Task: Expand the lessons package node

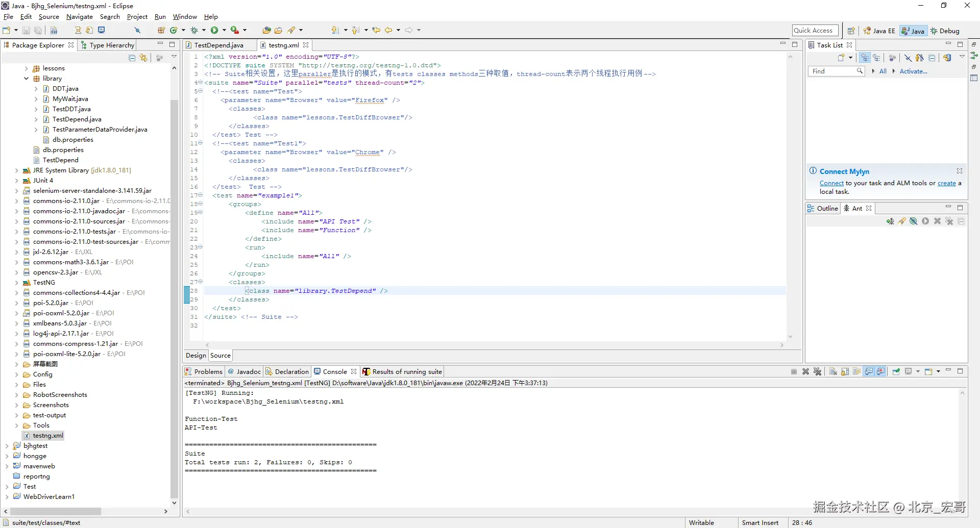Action: pos(27,68)
